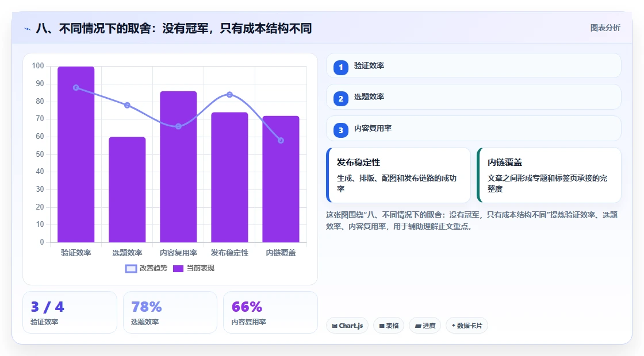Click the 选题效率 x-axis label
Image resolution: width=644 pixels, height=356 pixels.
point(127,253)
